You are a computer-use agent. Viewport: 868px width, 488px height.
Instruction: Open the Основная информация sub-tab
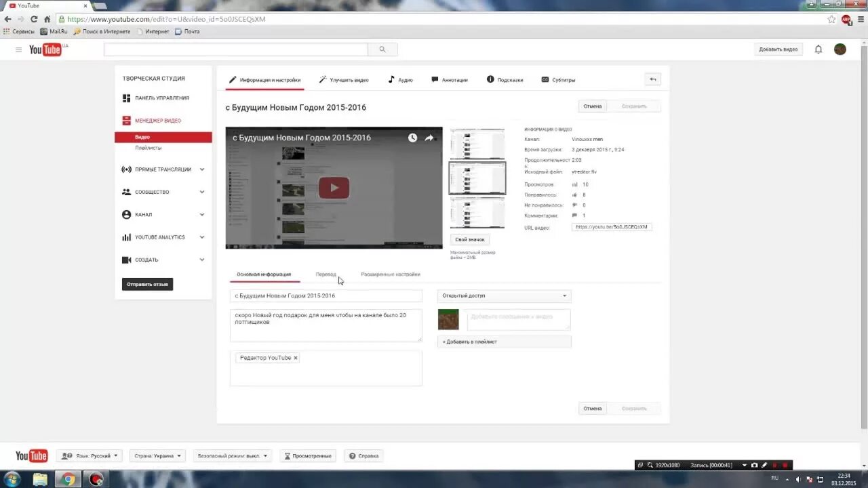click(x=264, y=274)
